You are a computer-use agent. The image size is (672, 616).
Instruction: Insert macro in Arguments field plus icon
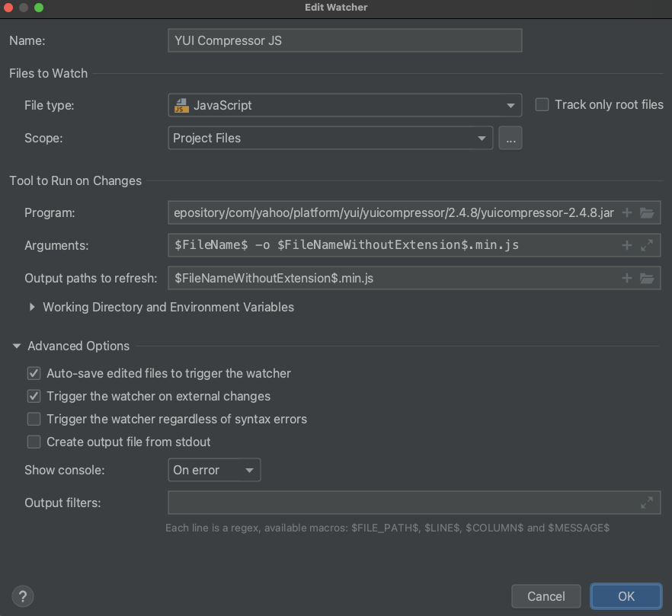pyautogui.click(x=626, y=245)
